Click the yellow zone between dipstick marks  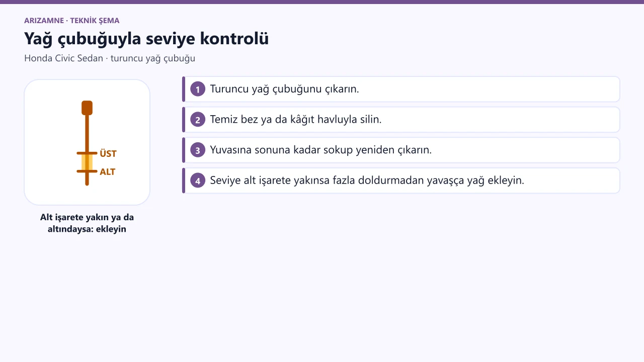tap(87, 162)
